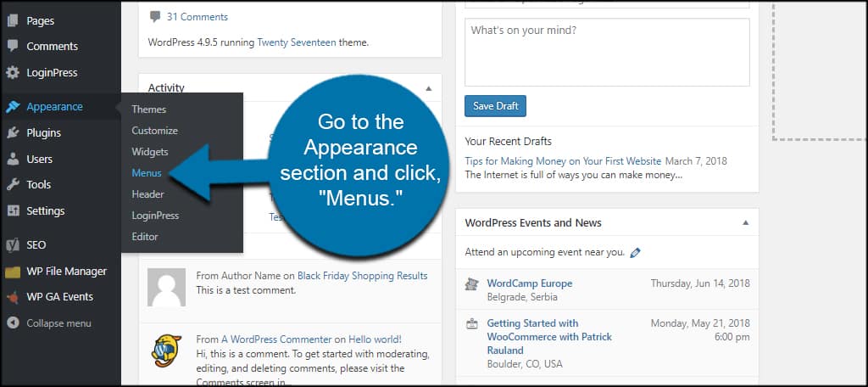Click the comment bubble icon by 31 Comments
This screenshot has width=868, height=387.
pos(155,17)
